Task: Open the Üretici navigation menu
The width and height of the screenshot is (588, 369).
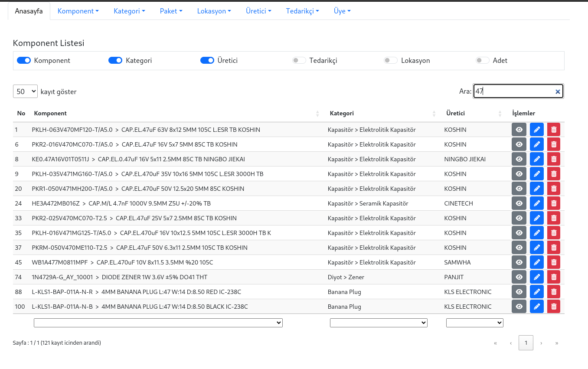Action: pos(258,11)
